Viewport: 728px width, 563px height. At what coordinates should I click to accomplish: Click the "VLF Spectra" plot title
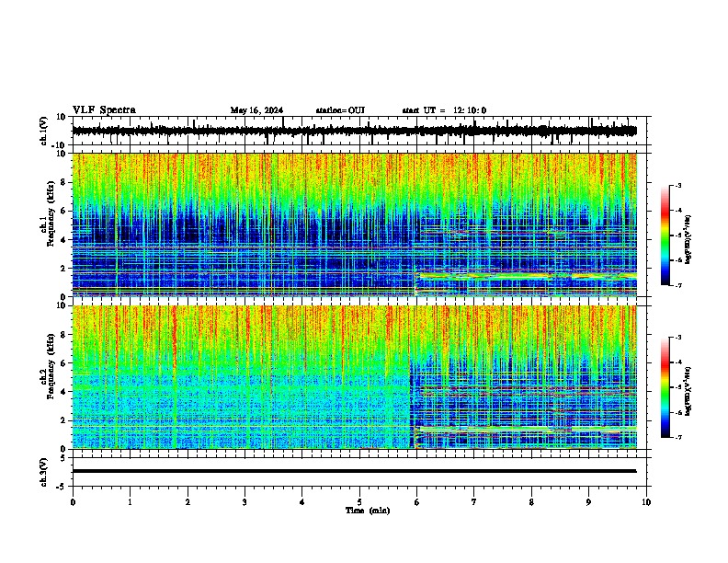tap(104, 110)
